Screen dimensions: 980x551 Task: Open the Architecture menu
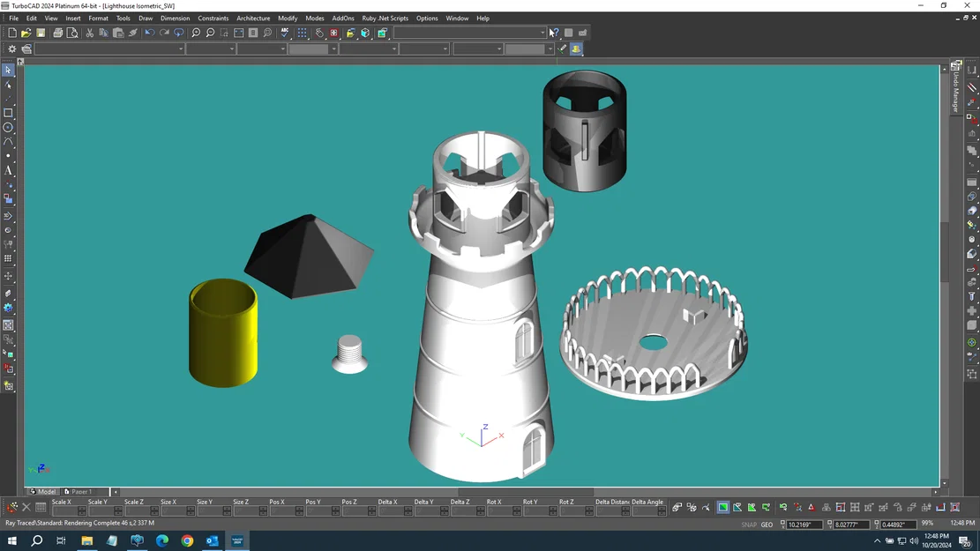253,18
